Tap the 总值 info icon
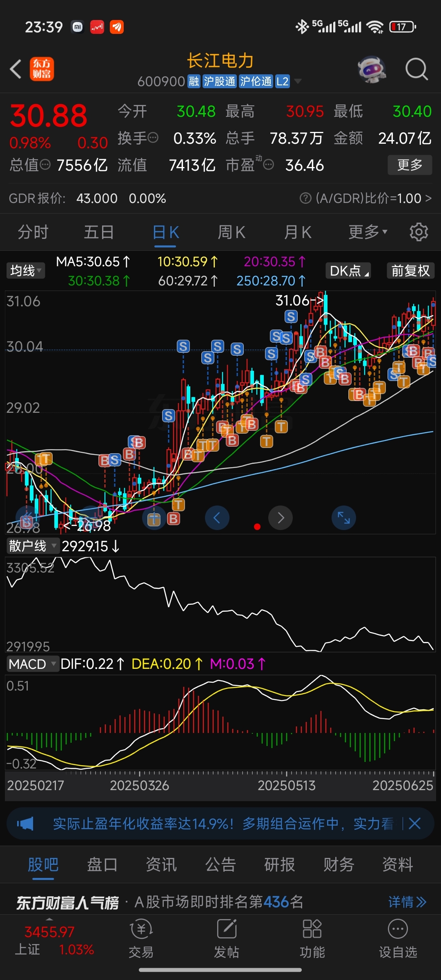This screenshot has width=441, height=980. pyautogui.click(x=45, y=165)
